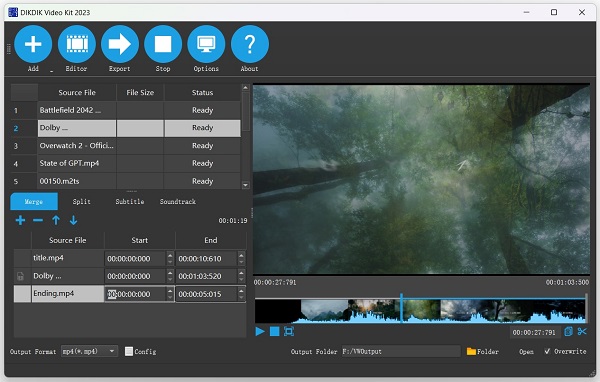Click the stepper arrows on title.mp4 Start time
Viewport: 600px width, 382px height.
point(170,258)
